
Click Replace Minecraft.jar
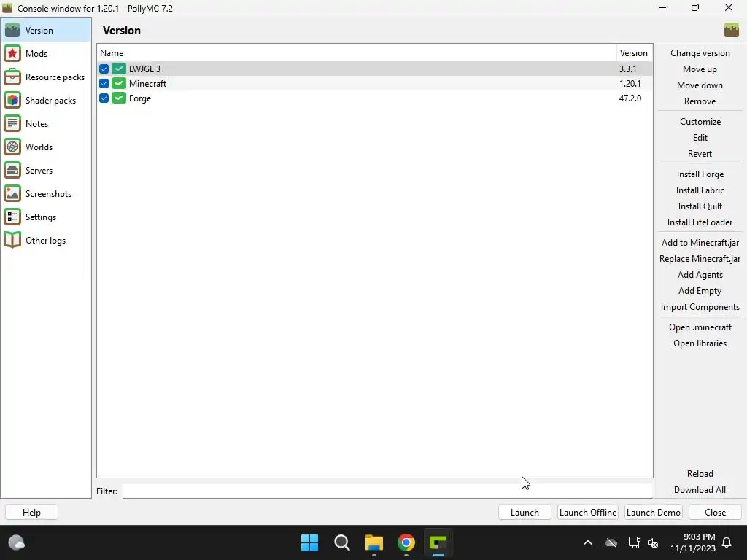coord(700,259)
